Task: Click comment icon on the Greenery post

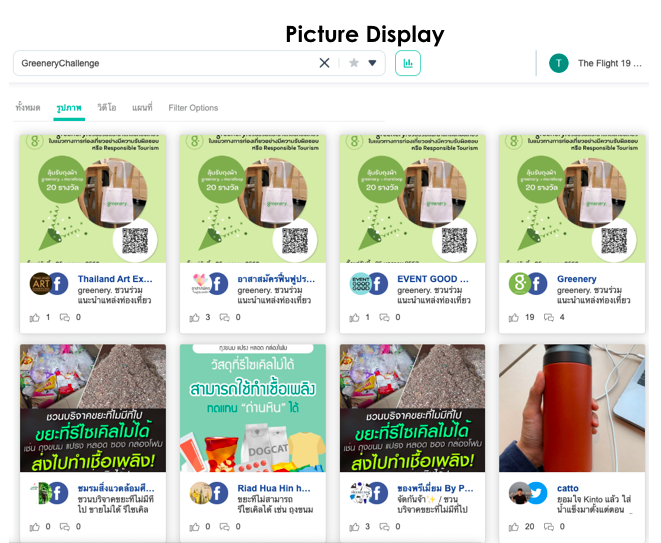Action: (549, 317)
